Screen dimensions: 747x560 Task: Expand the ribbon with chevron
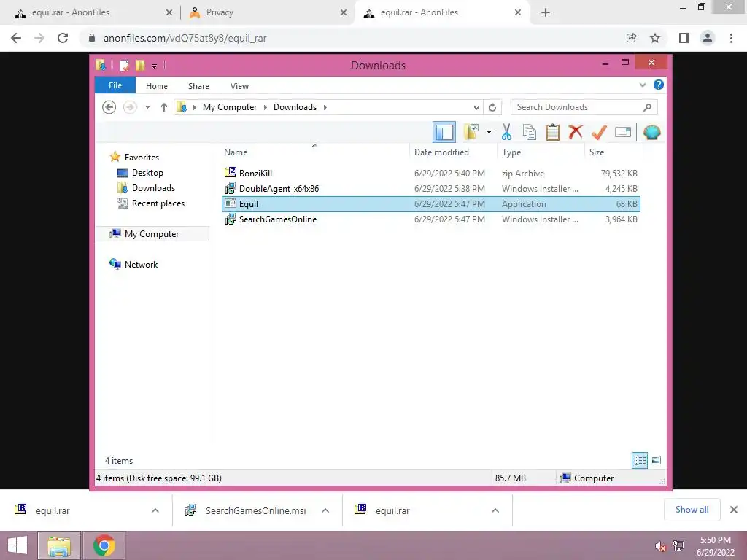642,85
